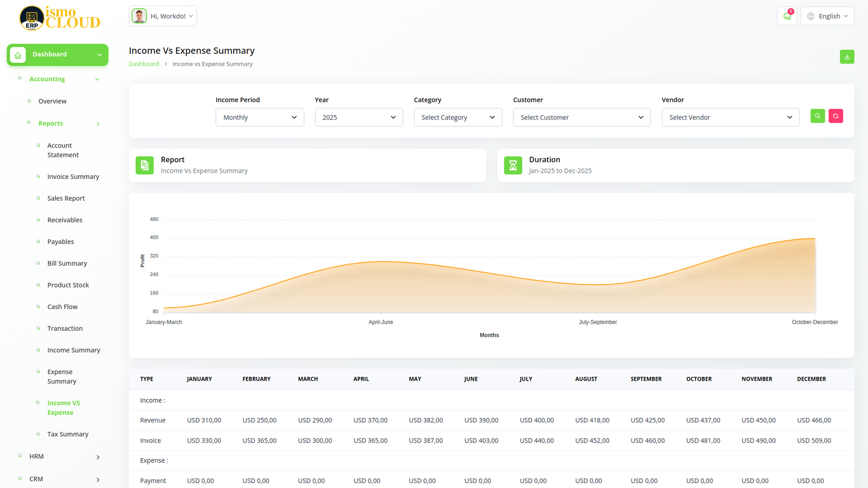Click the green search filter icon
The height and width of the screenshot is (488, 868).
pyautogui.click(x=818, y=116)
